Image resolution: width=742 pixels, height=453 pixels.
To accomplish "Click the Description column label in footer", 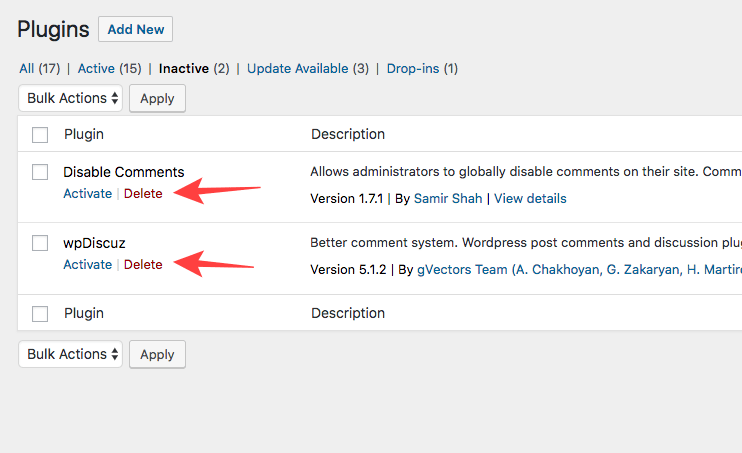I will [x=348, y=313].
